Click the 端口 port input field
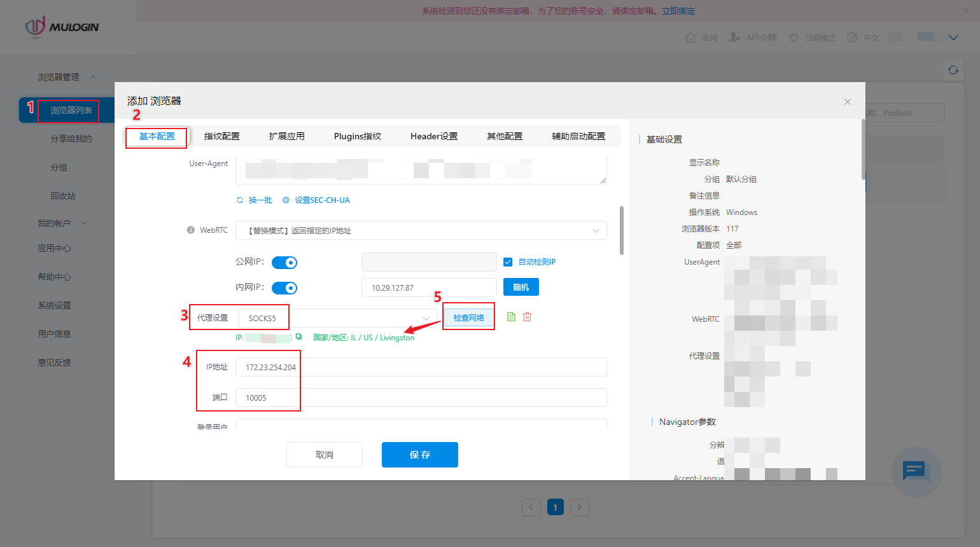This screenshot has height=547, width=980. pos(420,398)
